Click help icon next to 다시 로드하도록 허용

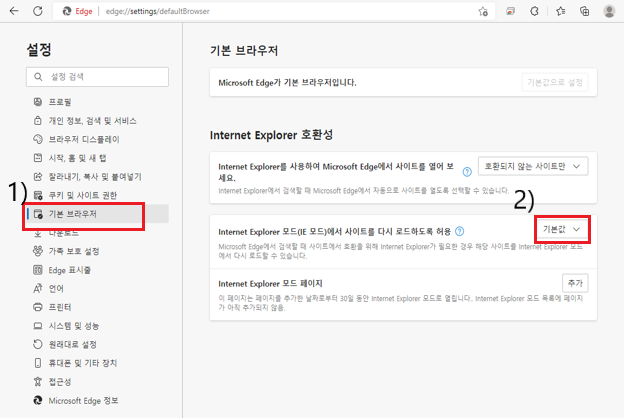click(x=459, y=231)
